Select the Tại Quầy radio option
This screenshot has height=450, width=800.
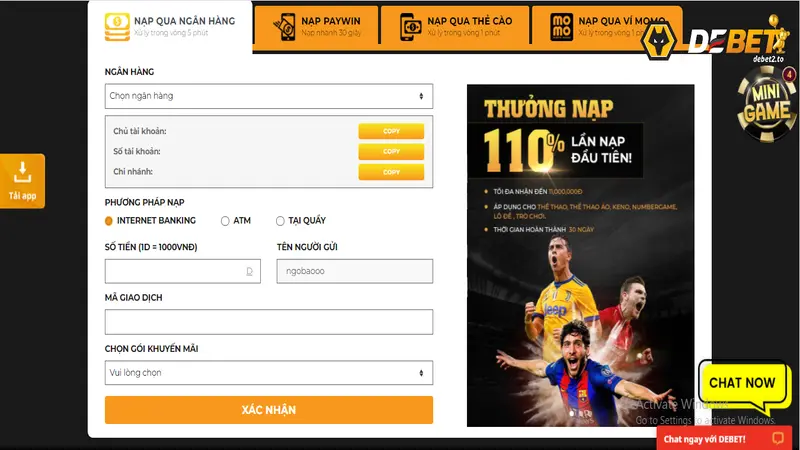tap(280, 221)
